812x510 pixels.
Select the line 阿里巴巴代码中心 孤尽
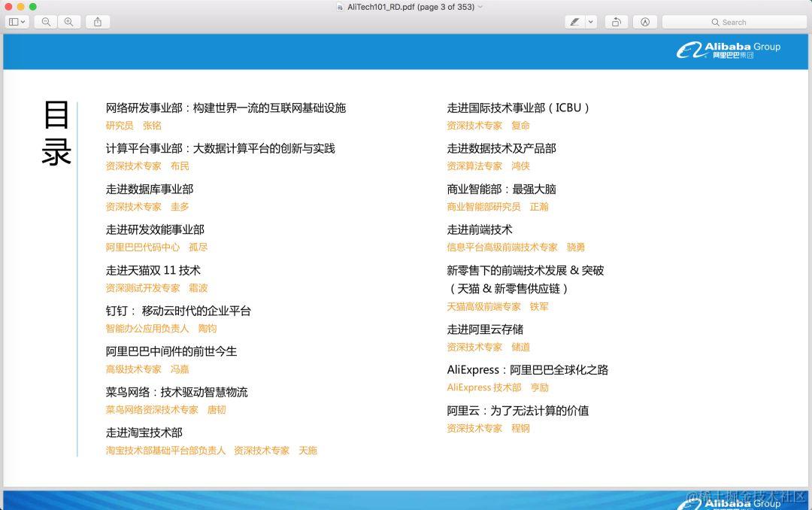156,247
